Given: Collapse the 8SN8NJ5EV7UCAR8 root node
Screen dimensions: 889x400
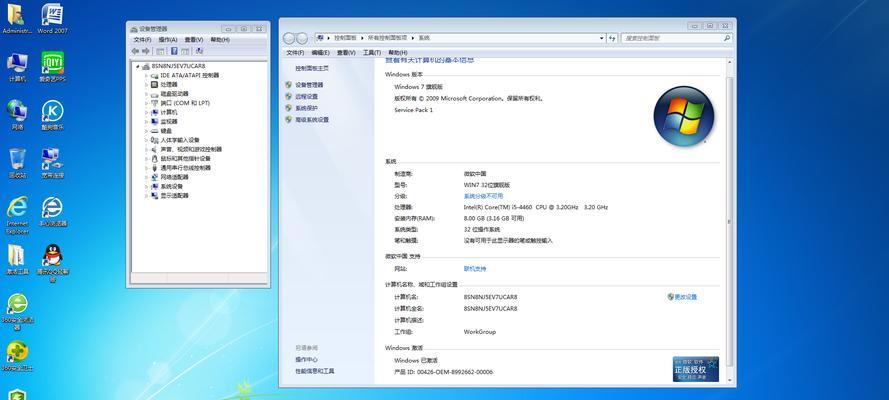Looking at the screenshot, I should coord(138,66).
